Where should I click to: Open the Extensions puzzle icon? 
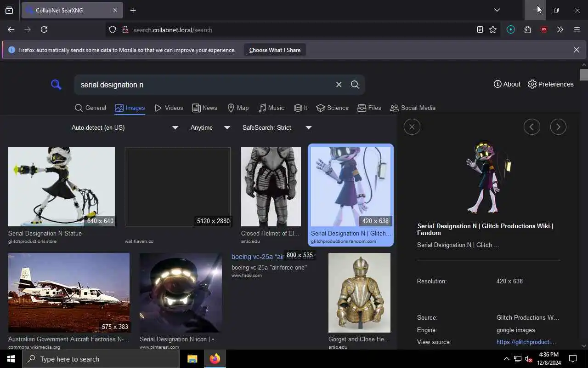click(x=527, y=29)
